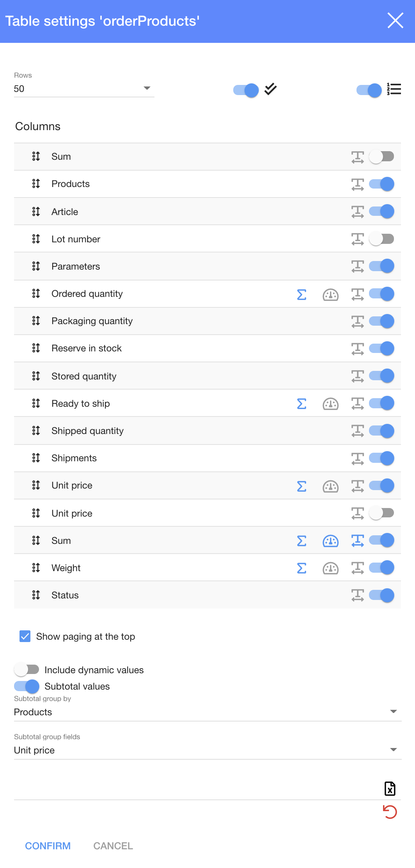
Task: Enable the Lot number column toggle
Action: point(381,239)
